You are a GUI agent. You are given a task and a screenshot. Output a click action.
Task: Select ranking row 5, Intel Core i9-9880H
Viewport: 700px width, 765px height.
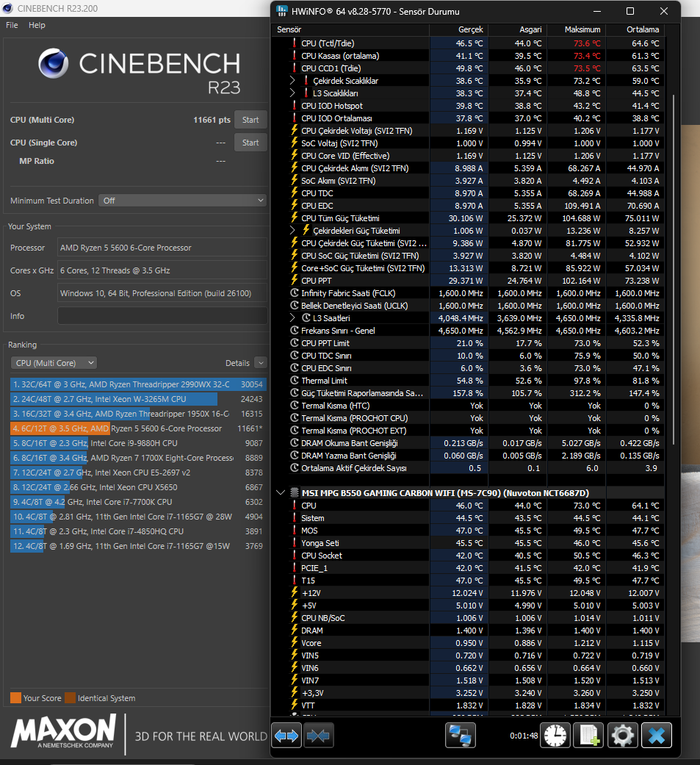[138, 443]
